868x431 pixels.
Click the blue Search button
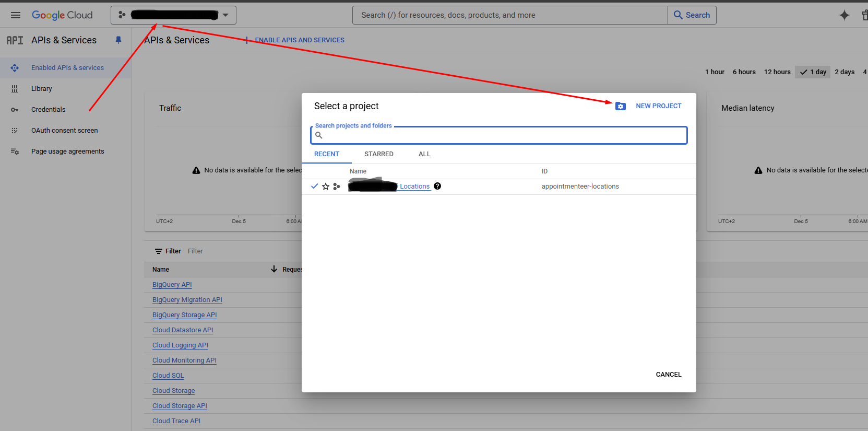[x=692, y=15]
